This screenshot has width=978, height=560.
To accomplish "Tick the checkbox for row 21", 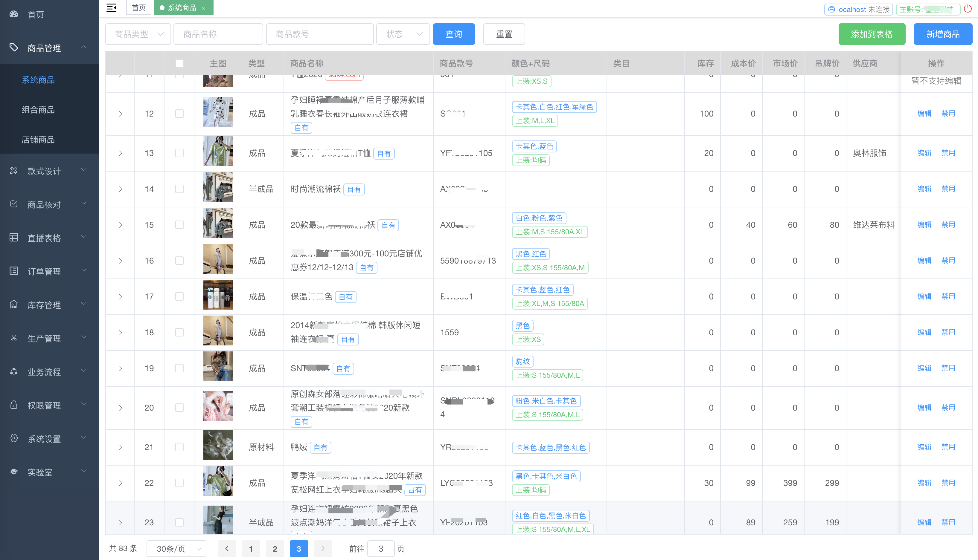I will point(179,447).
